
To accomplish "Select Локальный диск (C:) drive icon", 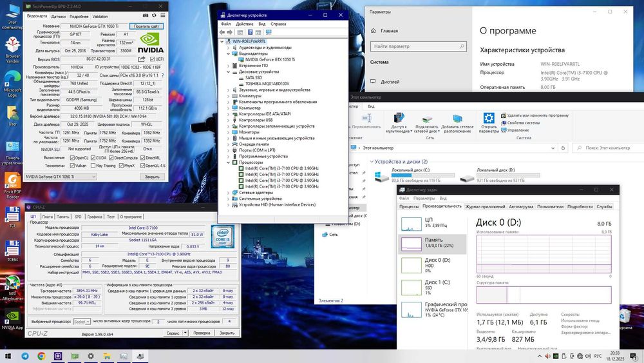I will click(381, 177).
